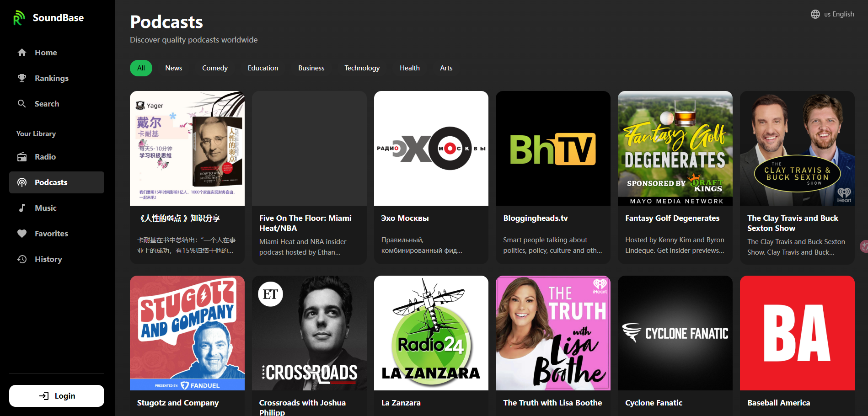Click The Clay Travis and Buck Sexton Show title
The width and height of the screenshot is (868, 416).
pyautogui.click(x=793, y=223)
